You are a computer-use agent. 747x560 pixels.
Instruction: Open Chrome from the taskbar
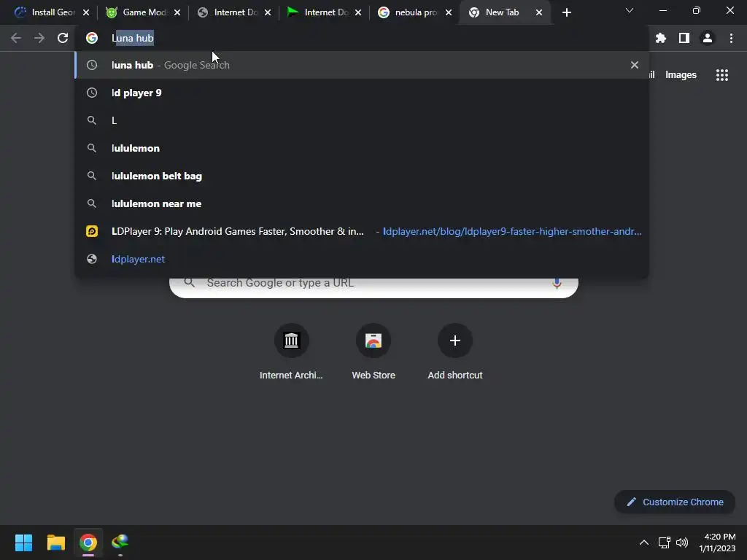click(88, 542)
